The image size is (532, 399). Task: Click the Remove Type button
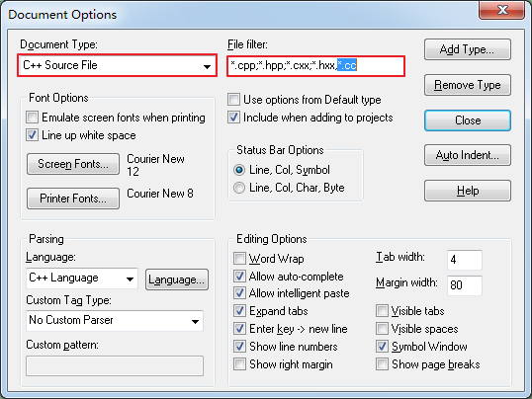point(468,85)
